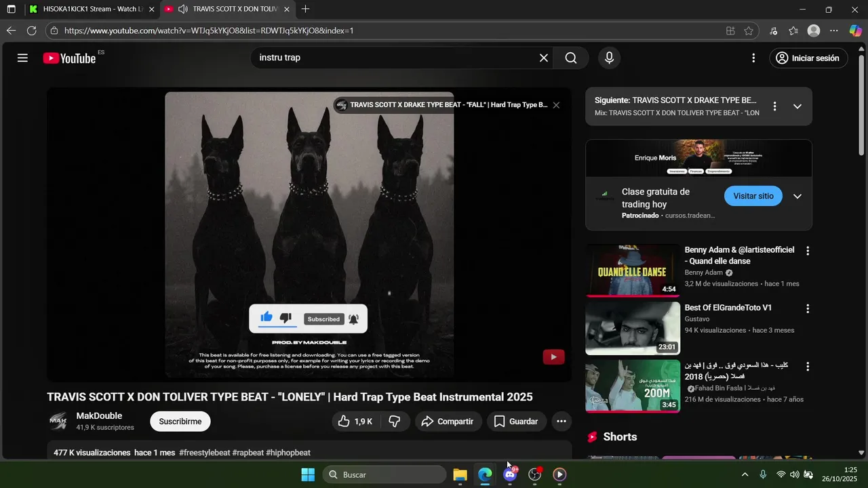This screenshot has height=488, width=868.
Task: Open YouTube settings three-dot menu in header
Action: (753, 58)
